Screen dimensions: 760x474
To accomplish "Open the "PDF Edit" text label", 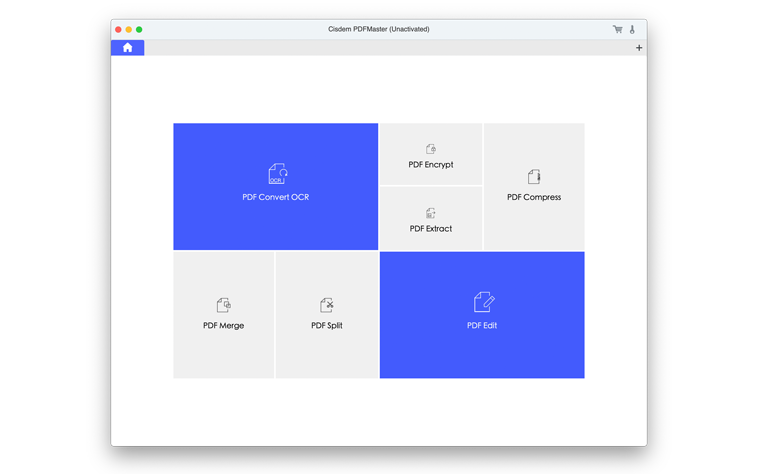I will click(482, 326).
